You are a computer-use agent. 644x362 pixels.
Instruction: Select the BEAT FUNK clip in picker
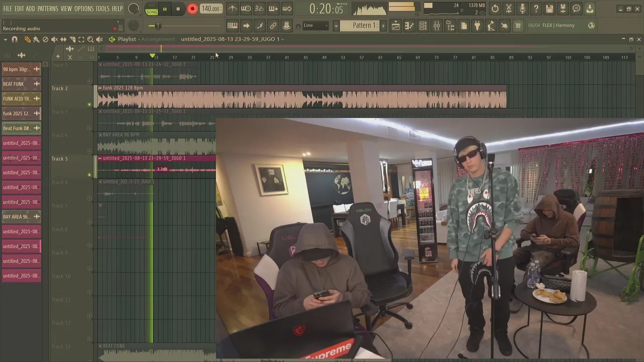[x=22, y=84]
